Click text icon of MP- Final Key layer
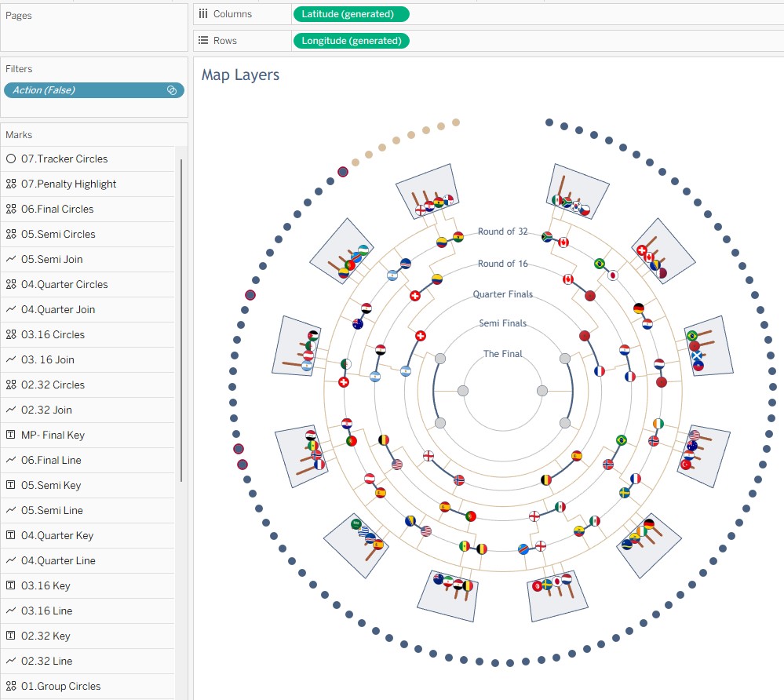 point(11,435)
